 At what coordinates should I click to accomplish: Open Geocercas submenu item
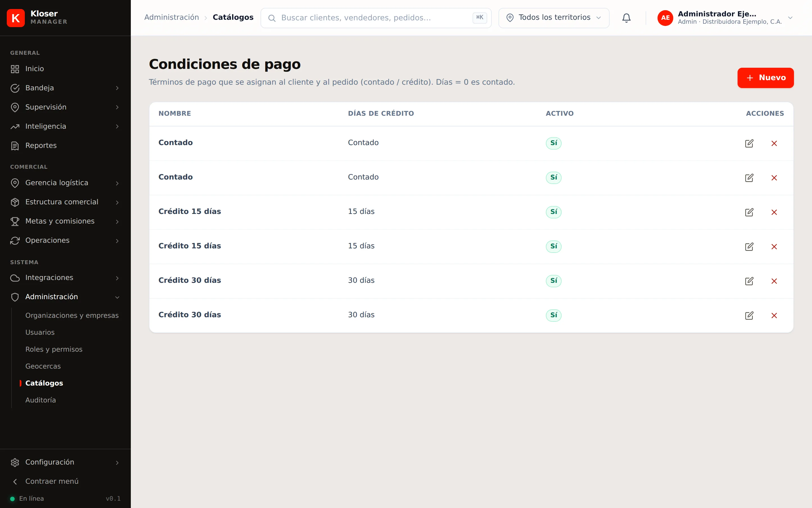click(x=43, y=366)
